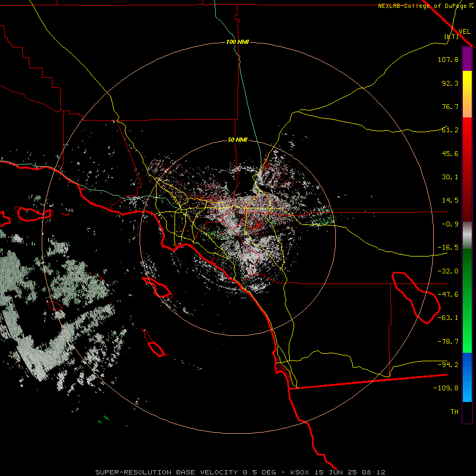Select the -16.5 velocity scale value

tap(448, 248)
